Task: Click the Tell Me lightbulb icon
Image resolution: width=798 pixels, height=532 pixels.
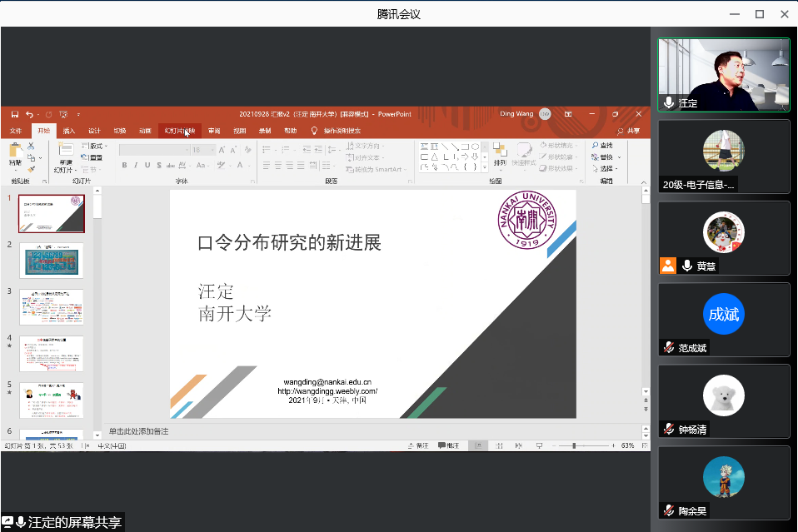Action: pyautogui.click(x=315, y=131)
